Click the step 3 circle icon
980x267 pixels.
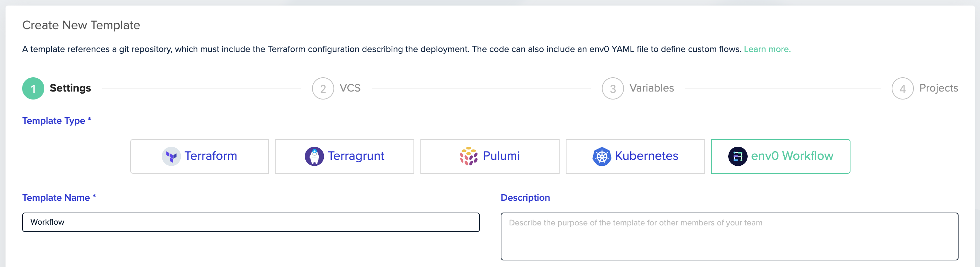click(x=613, y=88)
